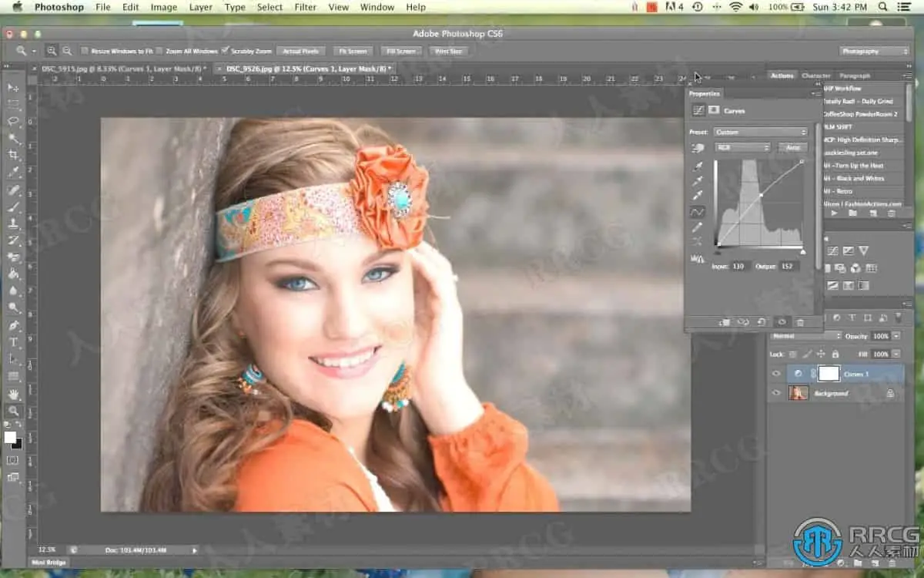Choose the Hand tool
Viewport: 924px width, 578px height.
coord(14,395)
